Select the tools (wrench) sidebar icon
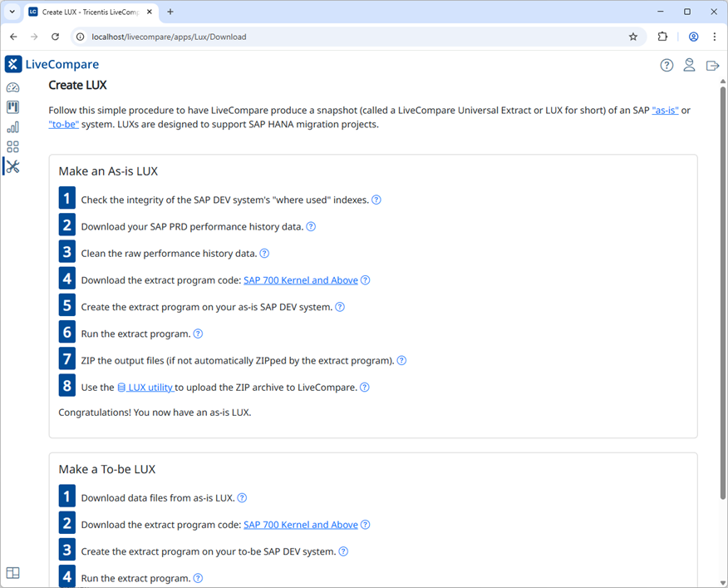The height and width of the screenshot is (588, 728). point(12,166)
